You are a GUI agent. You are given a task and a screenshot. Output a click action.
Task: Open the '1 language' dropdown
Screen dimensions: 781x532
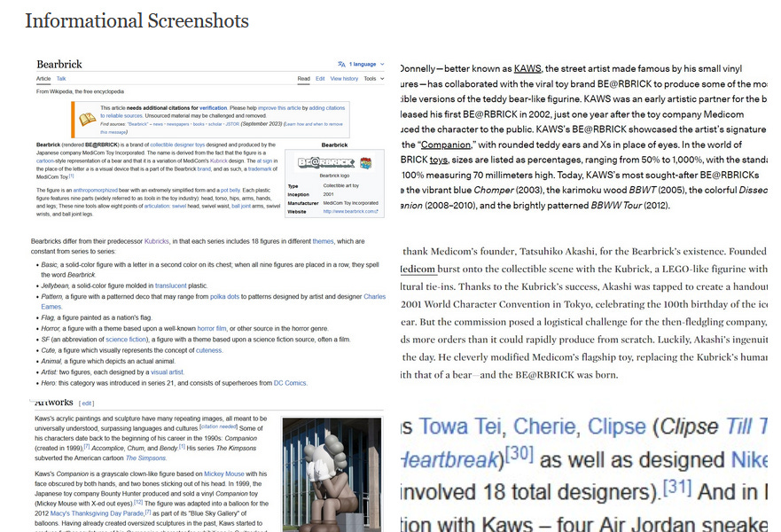[x=367, y=64]
